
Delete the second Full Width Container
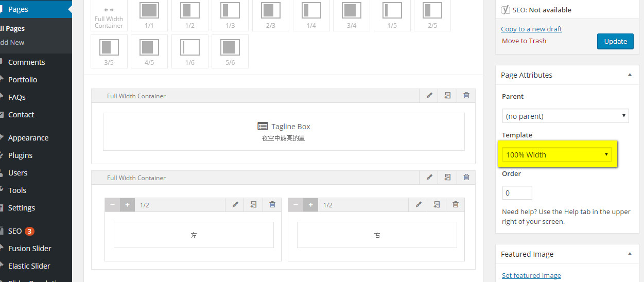(466, 178)
